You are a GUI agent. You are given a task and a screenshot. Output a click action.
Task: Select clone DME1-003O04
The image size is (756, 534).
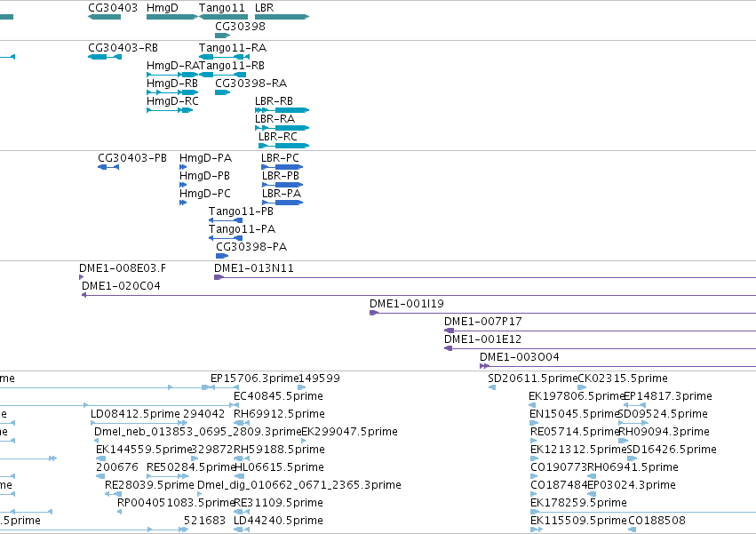click(617, 367)
